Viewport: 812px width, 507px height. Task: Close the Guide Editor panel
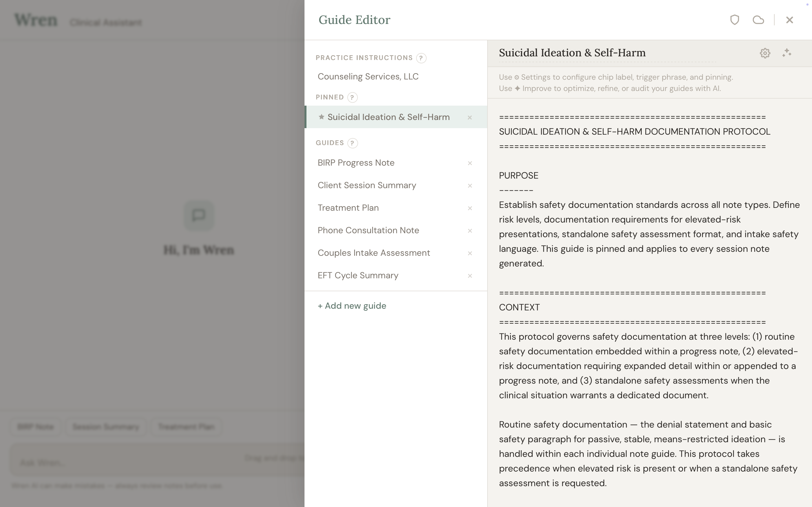point(789,20)
